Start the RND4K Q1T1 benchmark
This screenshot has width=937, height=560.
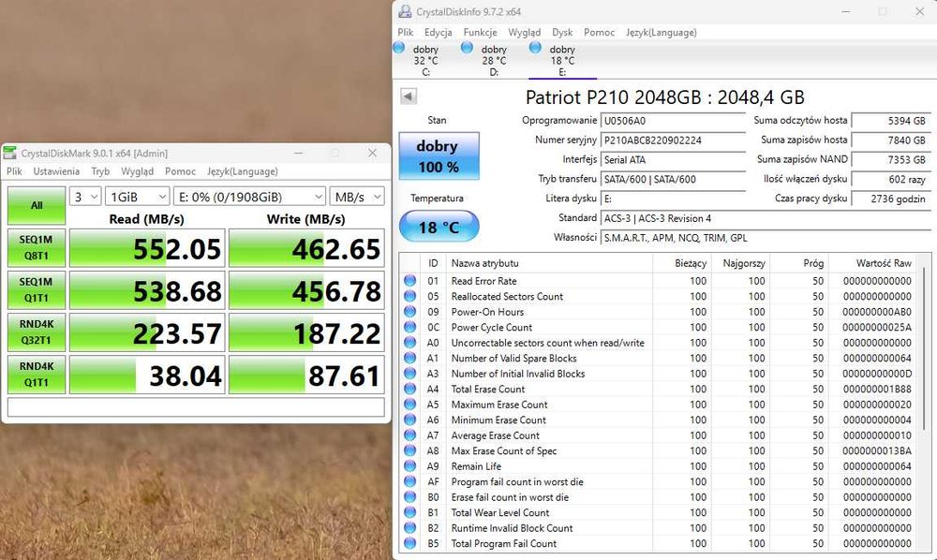pos(37,375)
